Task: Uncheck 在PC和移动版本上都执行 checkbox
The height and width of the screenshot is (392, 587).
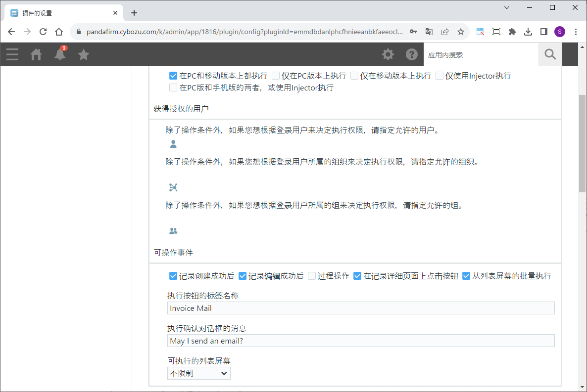Action: [173, 76]
